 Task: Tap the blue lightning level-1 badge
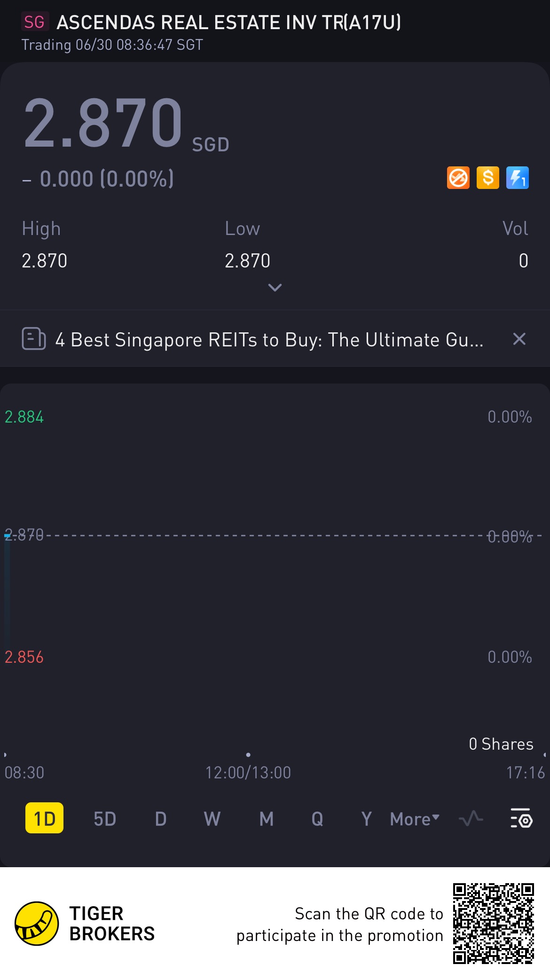coord(517,178)
